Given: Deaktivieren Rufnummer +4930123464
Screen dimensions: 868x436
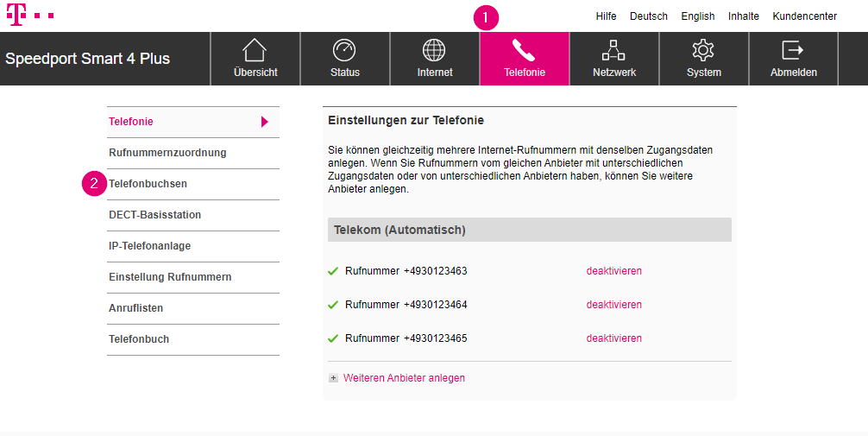Looking at the screenshot, I should coord(614,305).
